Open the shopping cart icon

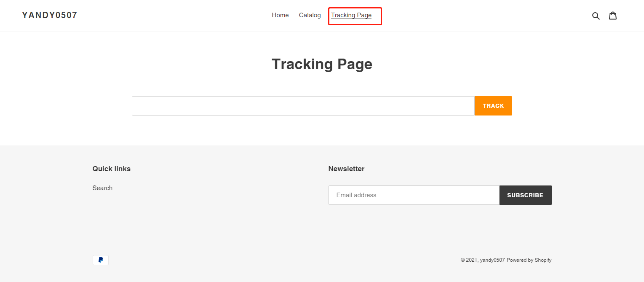(x=613, y=16)
